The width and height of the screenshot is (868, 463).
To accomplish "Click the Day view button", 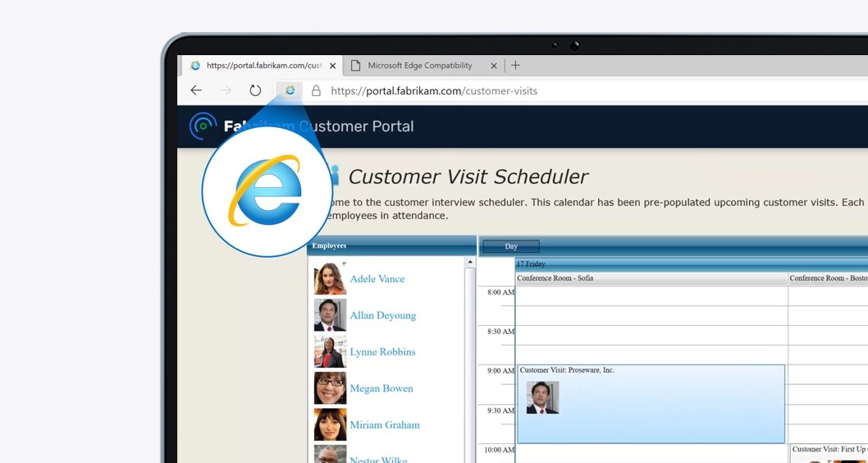I will pyautogui.click(x=511, y=246).
